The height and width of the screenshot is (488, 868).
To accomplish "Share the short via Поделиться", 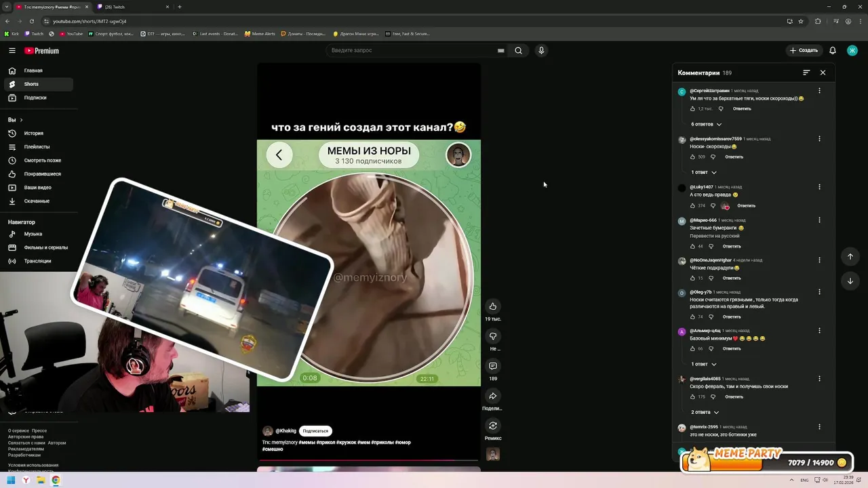I will 493,396.
